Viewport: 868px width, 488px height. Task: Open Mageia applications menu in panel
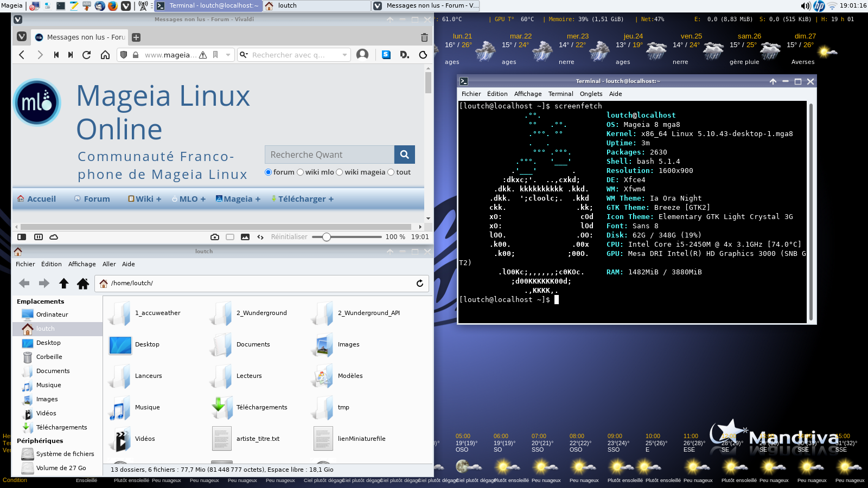[x=12, y=5]
